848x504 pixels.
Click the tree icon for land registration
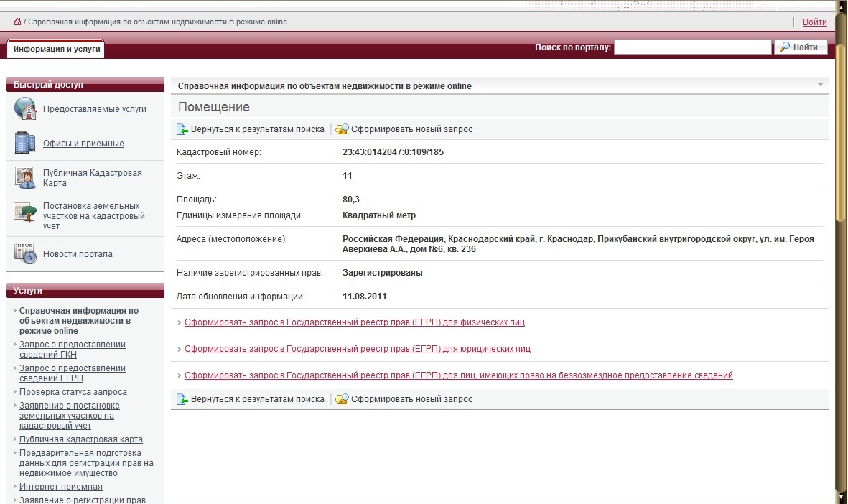[25, 213]
